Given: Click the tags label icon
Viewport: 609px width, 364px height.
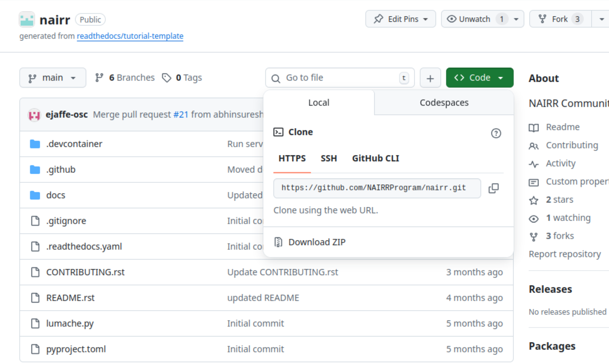Looking at the screenshot, I should [166, 78].
